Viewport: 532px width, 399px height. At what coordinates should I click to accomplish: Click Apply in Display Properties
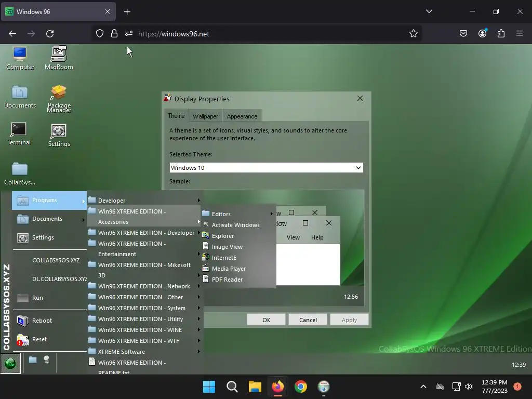point(350,320)
